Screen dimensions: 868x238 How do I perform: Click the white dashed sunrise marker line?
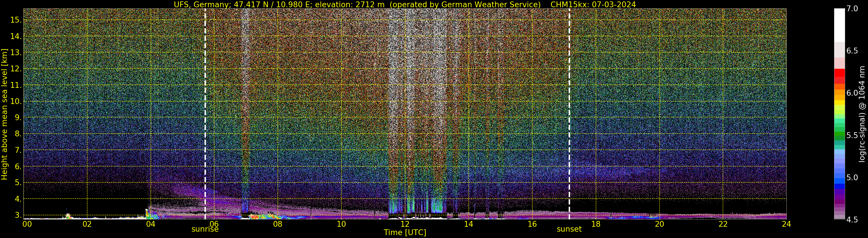[205, 114]
